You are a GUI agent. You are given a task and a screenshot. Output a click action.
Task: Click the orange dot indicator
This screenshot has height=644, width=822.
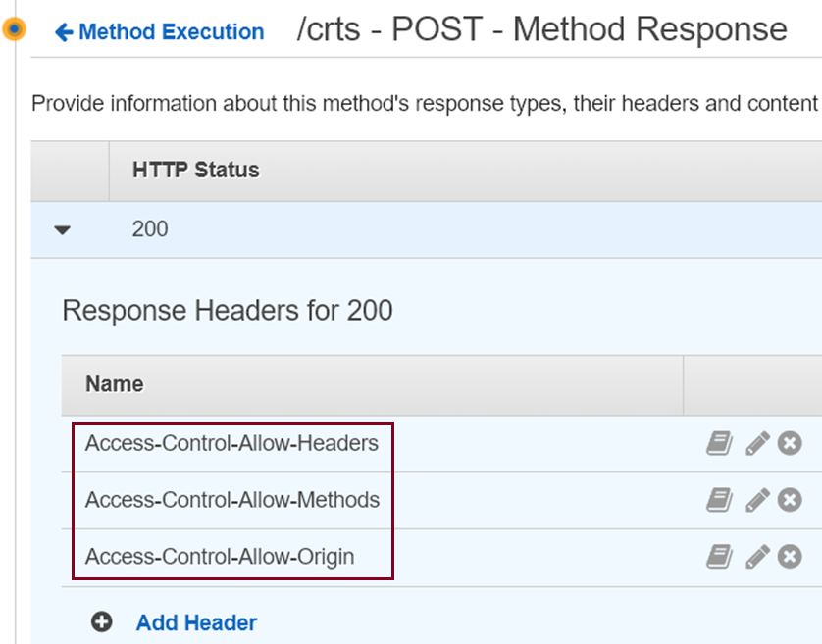[14, 28]
